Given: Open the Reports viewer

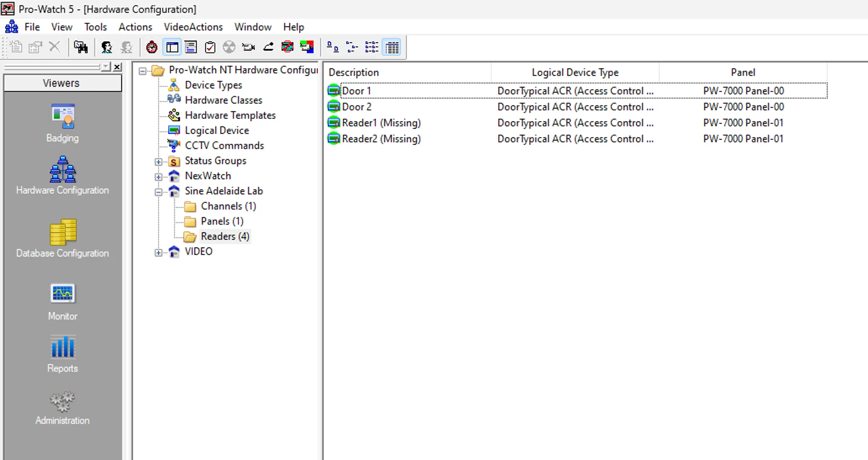Looking at the screenshot, I should 63,354.
